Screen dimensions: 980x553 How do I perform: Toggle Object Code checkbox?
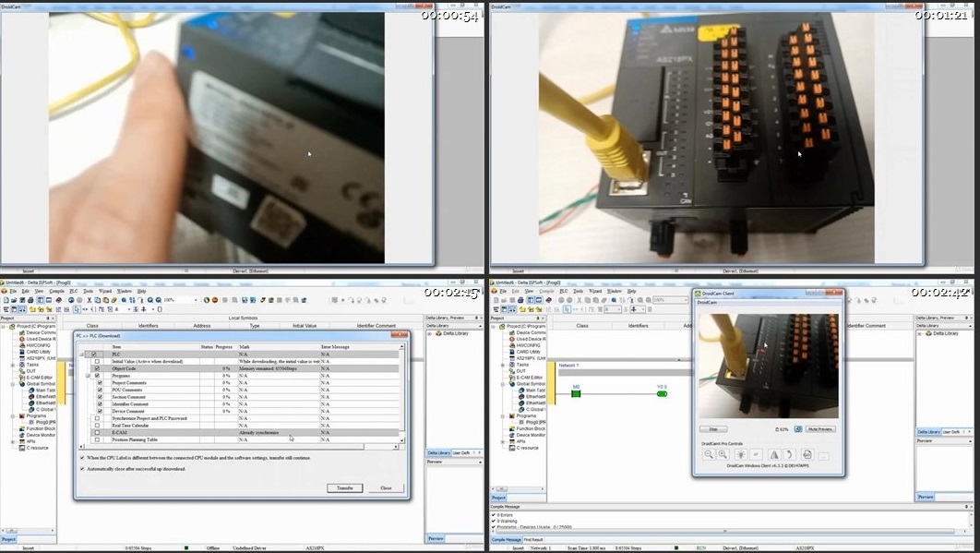(x=97, y=368)
